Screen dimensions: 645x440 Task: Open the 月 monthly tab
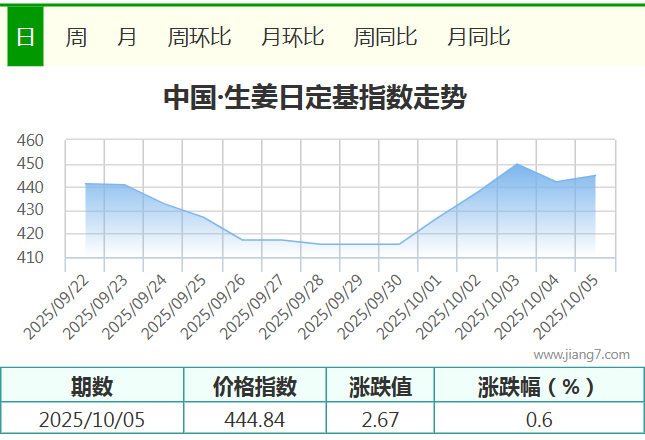tap(127, 37)
